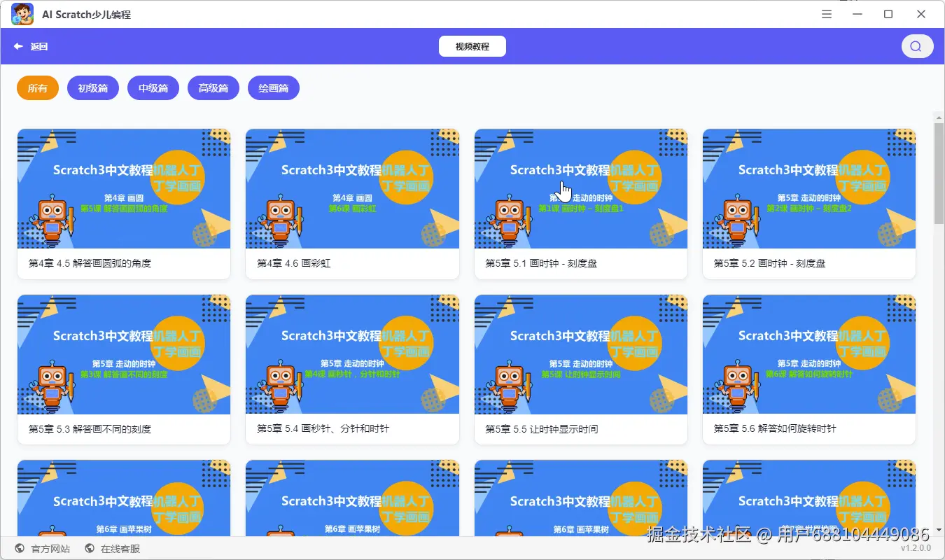Open the 在线客服 link

coord(120,549)
